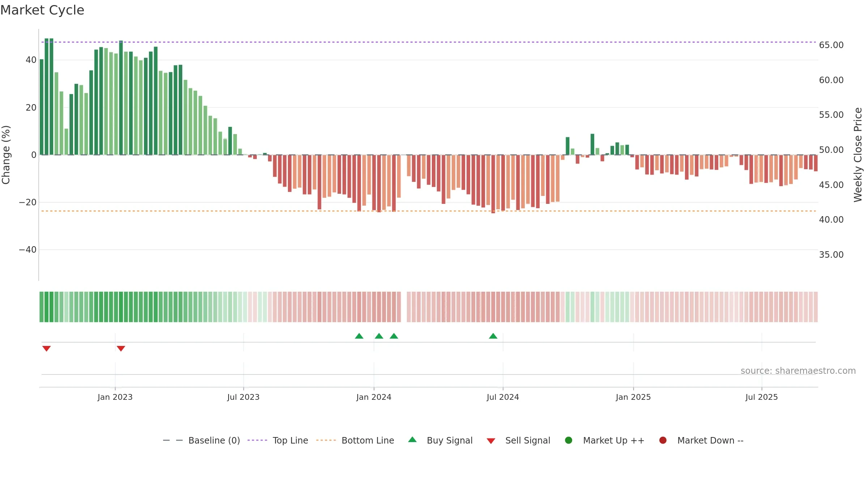
Task: Toggle the Top Line legend entry
Action: [x=278, y=440]
